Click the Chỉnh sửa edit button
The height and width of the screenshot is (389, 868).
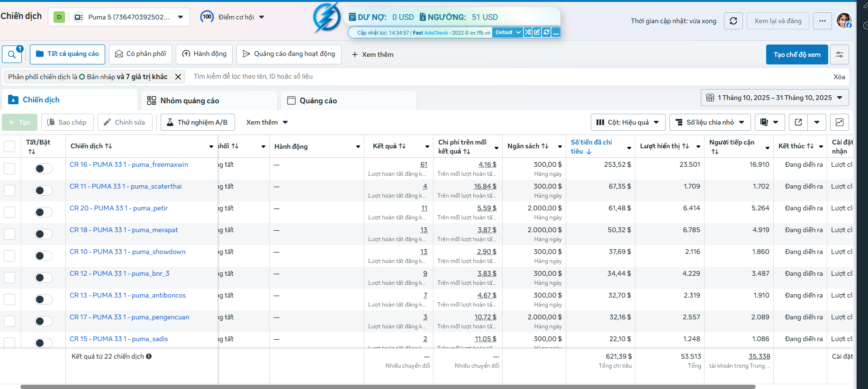tap(125, 122)
